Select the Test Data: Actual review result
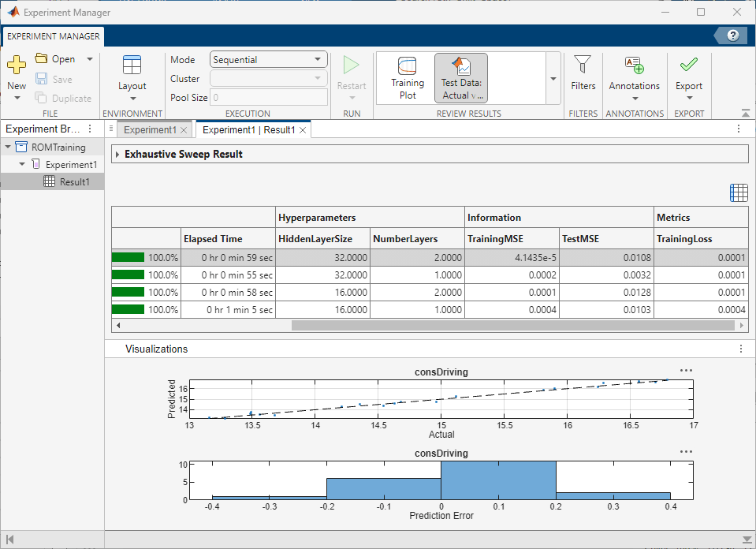 tap(460, 77)
